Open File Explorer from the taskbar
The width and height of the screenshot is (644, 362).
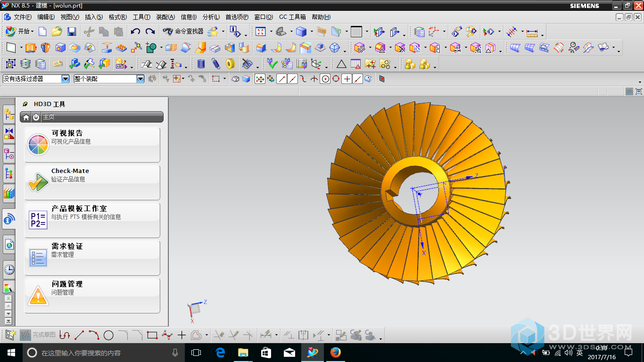pyautogui.click(x=243, y=353)
